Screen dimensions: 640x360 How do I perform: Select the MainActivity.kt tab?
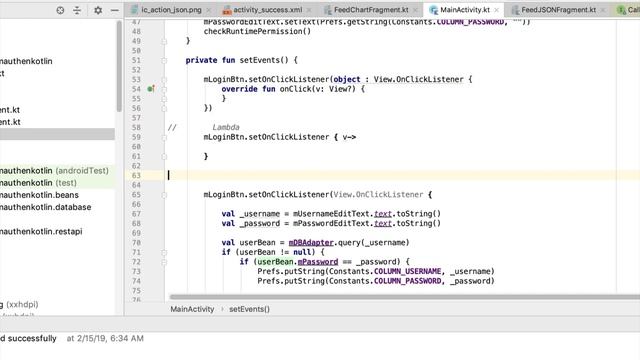click(464, 9)
